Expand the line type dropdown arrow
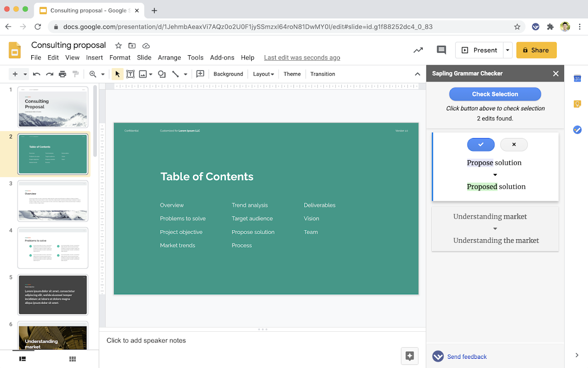The height and width of the screenshot is (368, 588). [186, 74]
